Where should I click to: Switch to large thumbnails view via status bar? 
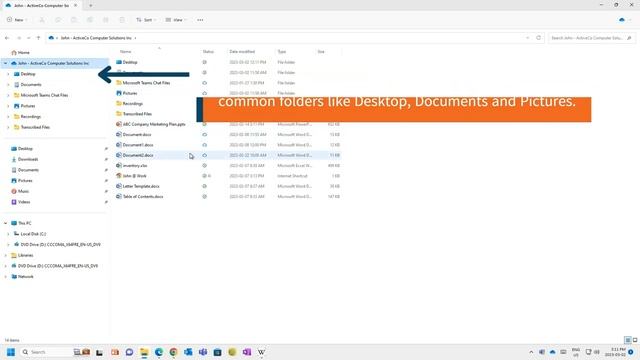[635, 340]
